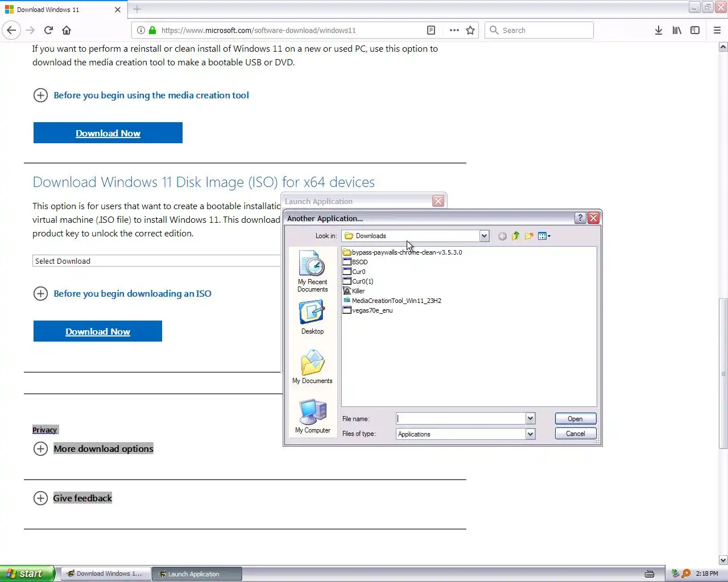Expand the File name dropdown arrow
The image size is (728, 582).
(530, 418)
